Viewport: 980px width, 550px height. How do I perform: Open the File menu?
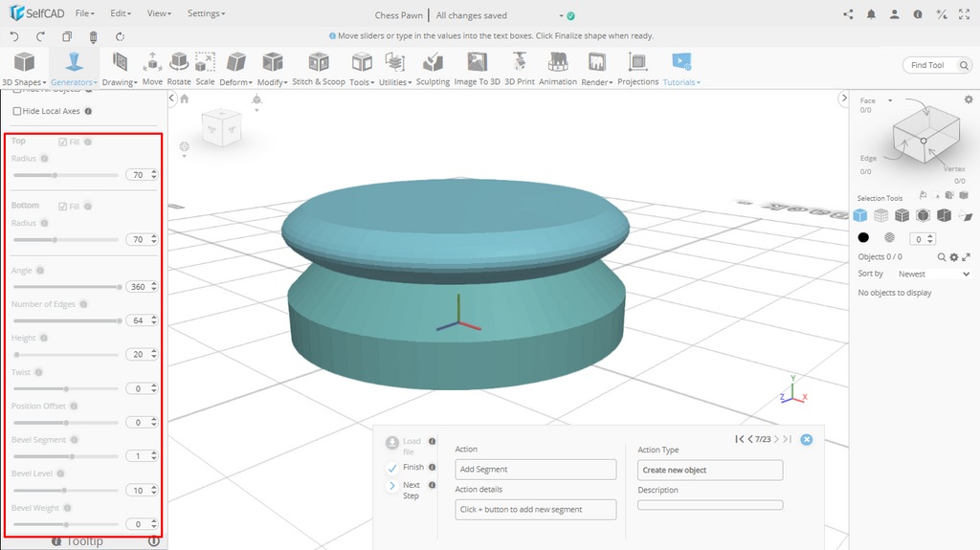84,13
